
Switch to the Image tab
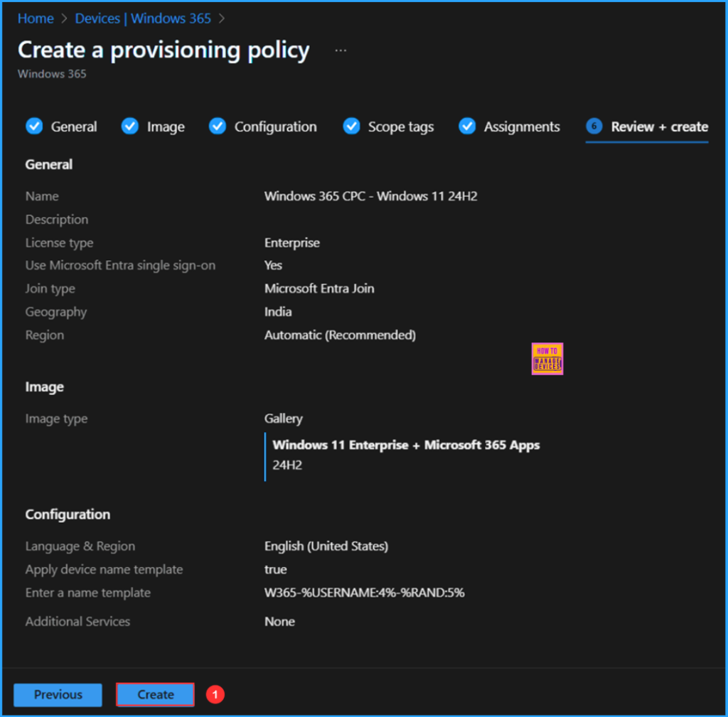pos(166,126)
